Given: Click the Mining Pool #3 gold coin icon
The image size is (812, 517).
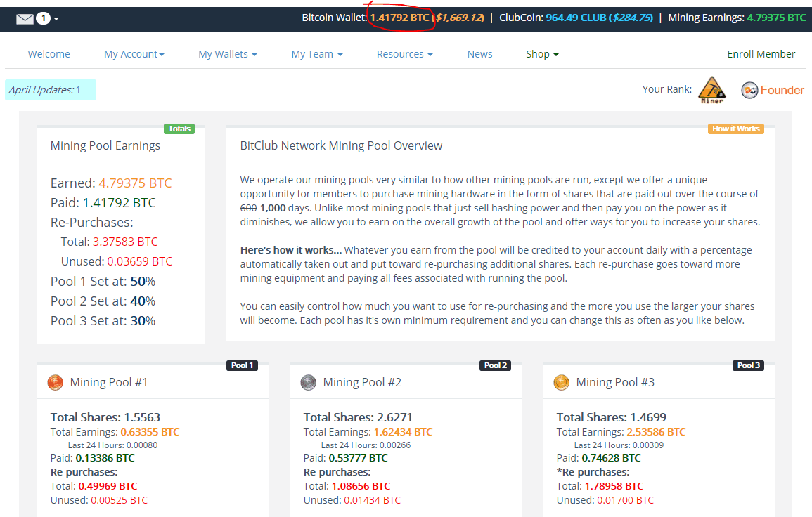Looking at the screenshot, I should pos(561,382).
